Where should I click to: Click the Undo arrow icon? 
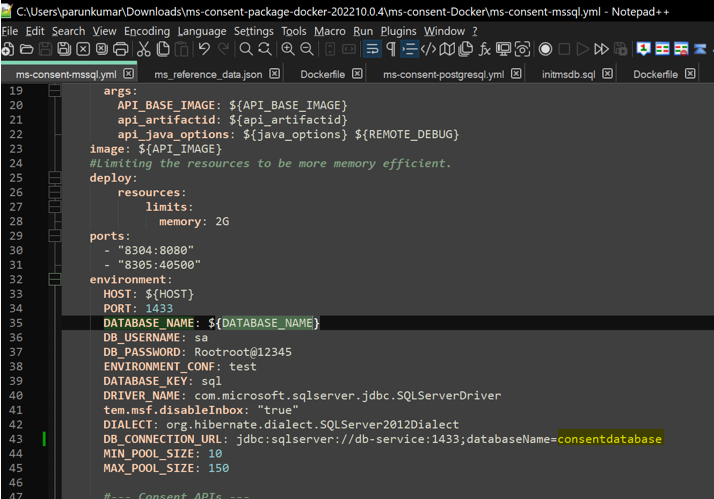(205, 49)
